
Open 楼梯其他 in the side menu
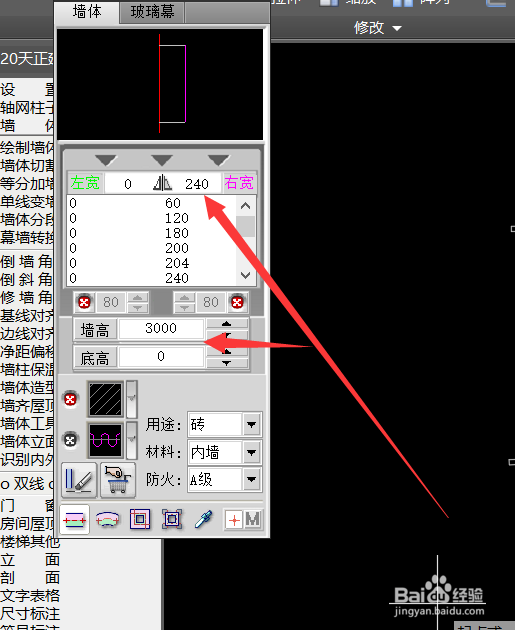click(30, 542)
